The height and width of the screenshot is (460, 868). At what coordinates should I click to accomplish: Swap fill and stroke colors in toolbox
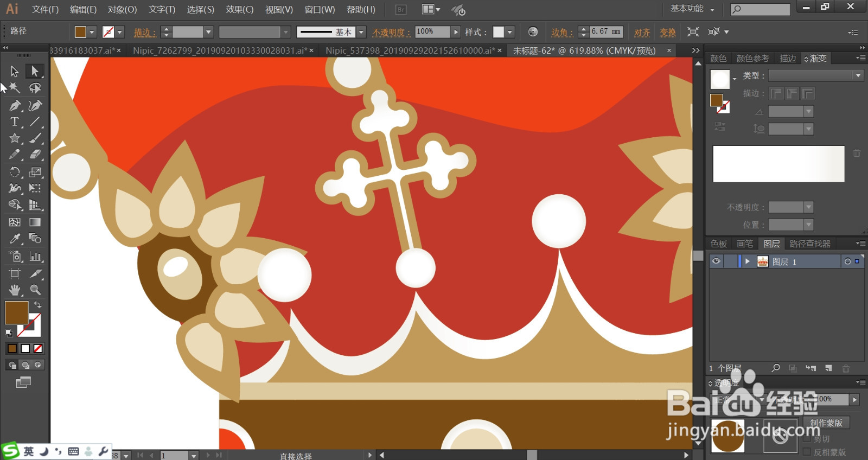point(38,305)
